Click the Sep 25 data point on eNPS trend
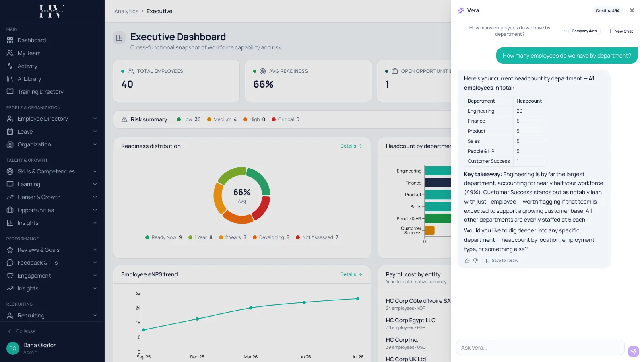This screenshot has height=362, width=644. (144, 330)
